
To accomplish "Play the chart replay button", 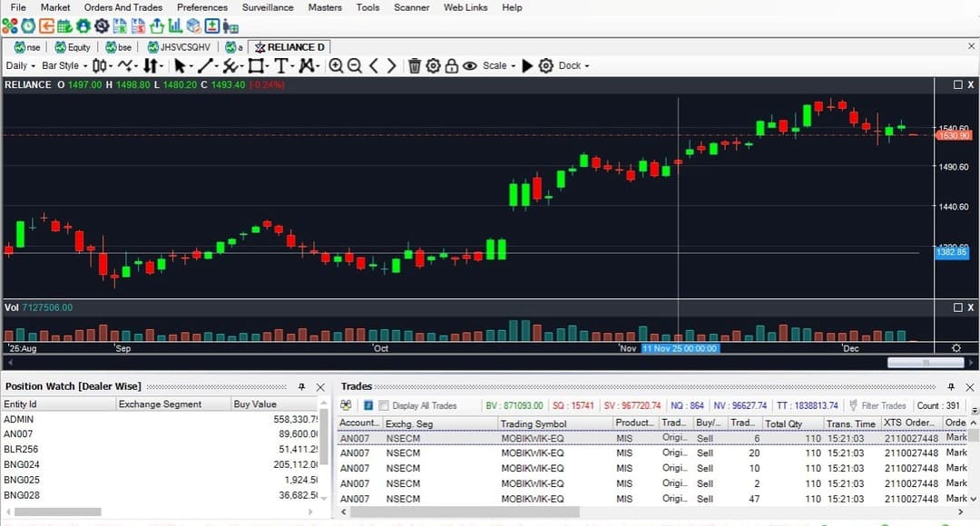I will click(x=527, y=65).
